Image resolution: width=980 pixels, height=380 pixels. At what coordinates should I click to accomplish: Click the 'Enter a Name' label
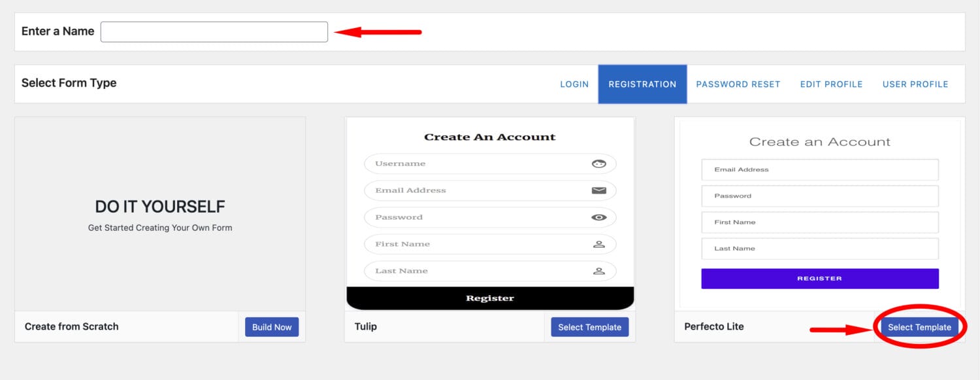click(x=58, y=31)
